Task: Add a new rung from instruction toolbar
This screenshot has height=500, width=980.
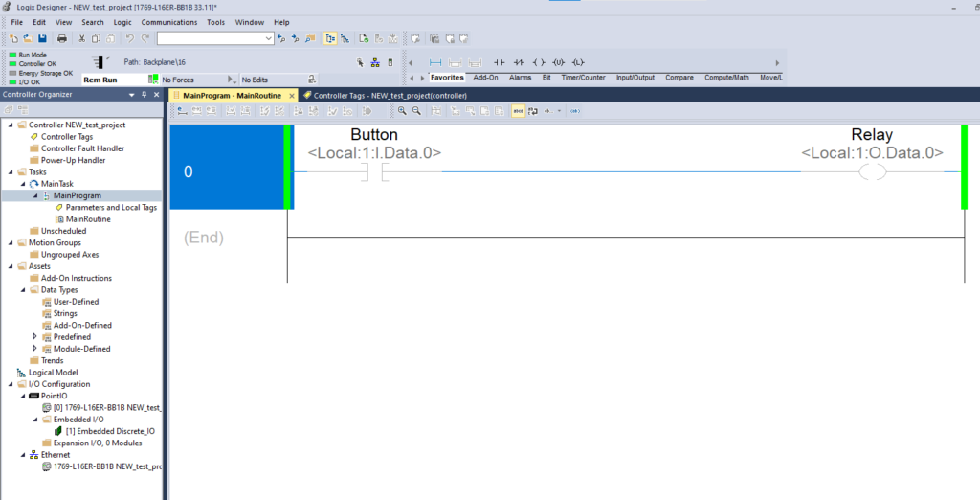Action: (435, 62)
